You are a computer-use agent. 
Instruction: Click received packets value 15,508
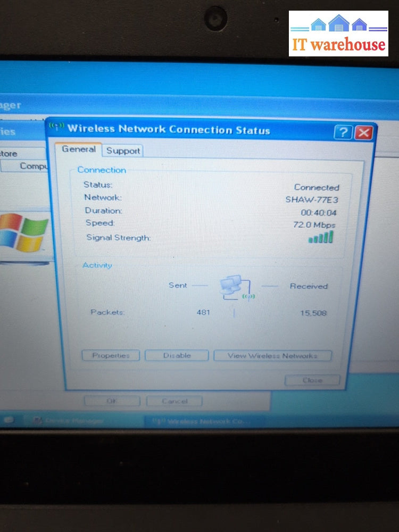tap(313, 313)
